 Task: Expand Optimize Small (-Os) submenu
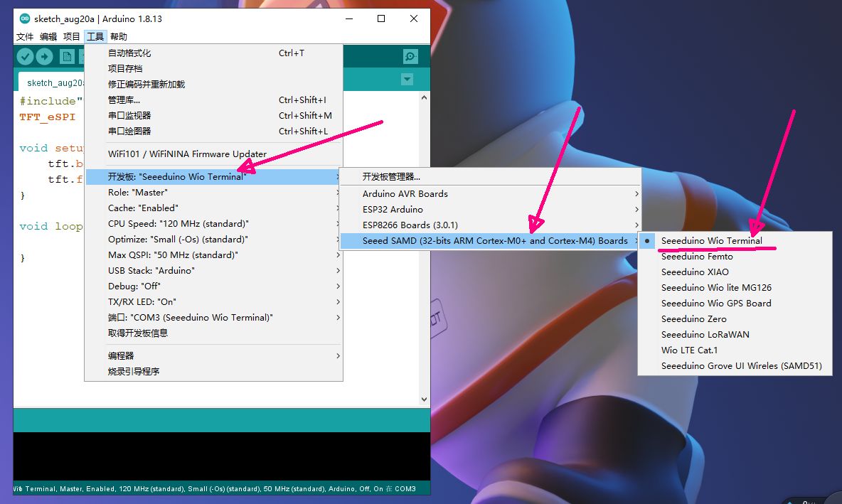[x=214, y=239]
